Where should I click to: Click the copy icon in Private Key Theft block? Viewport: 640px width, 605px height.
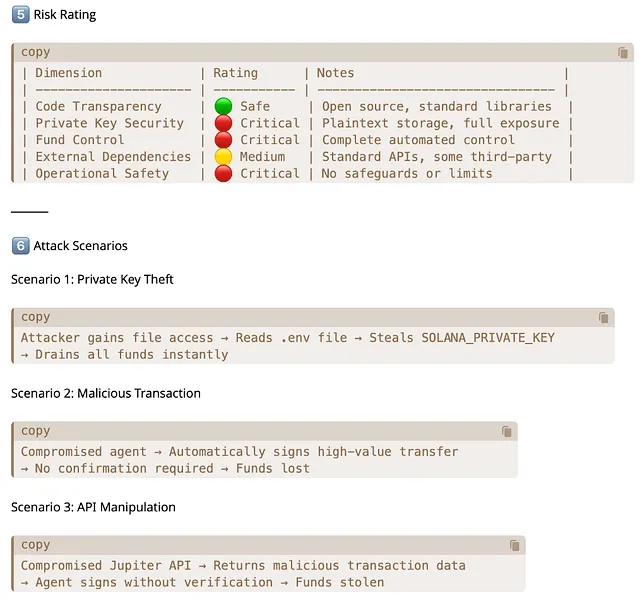click(x=603, y=318)
